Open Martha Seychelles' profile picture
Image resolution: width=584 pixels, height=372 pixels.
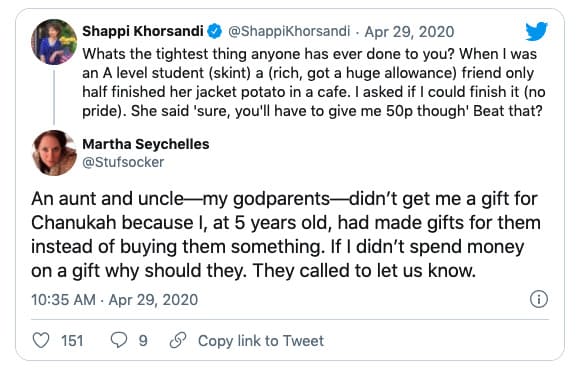tap(54, 153)
